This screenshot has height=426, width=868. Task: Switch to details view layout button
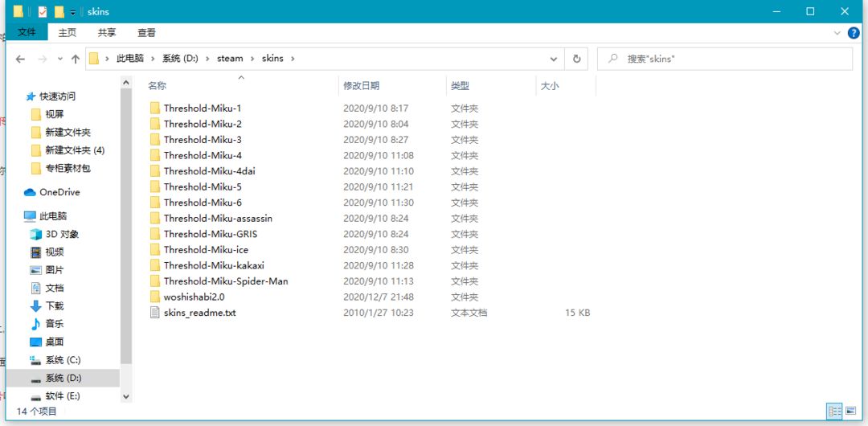tap(835, 411)
